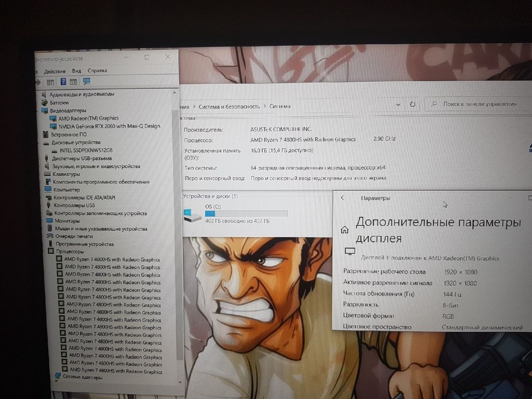The image size is (532, 399).
Task: Click the show/hide console tree toolbar icon
Action: tap(50, 82)
